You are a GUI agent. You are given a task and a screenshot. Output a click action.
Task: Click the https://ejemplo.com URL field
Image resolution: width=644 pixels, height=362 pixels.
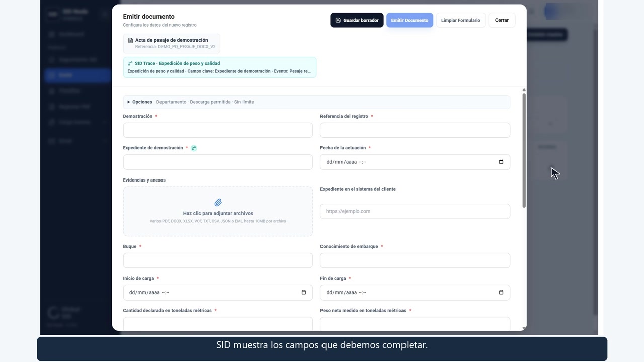click(x=415, y=211)
